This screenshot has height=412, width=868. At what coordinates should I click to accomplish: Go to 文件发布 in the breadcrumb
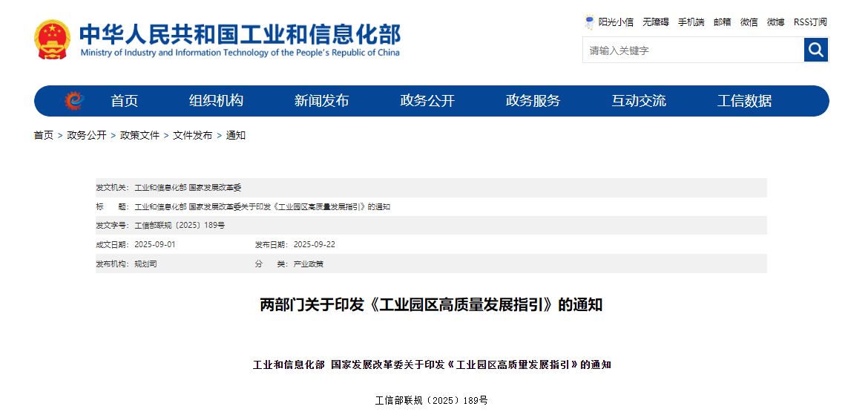[x=192, y=135]
